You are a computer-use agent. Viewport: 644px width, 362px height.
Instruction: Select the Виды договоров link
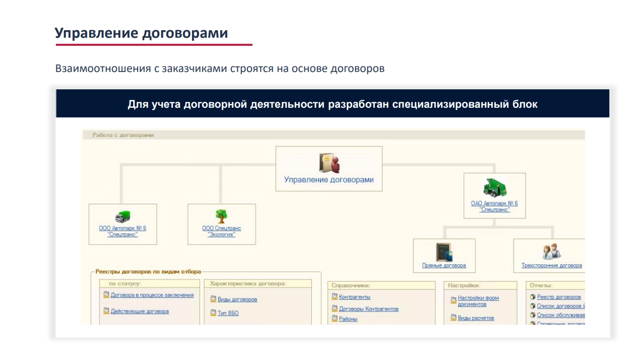point(237,300)
